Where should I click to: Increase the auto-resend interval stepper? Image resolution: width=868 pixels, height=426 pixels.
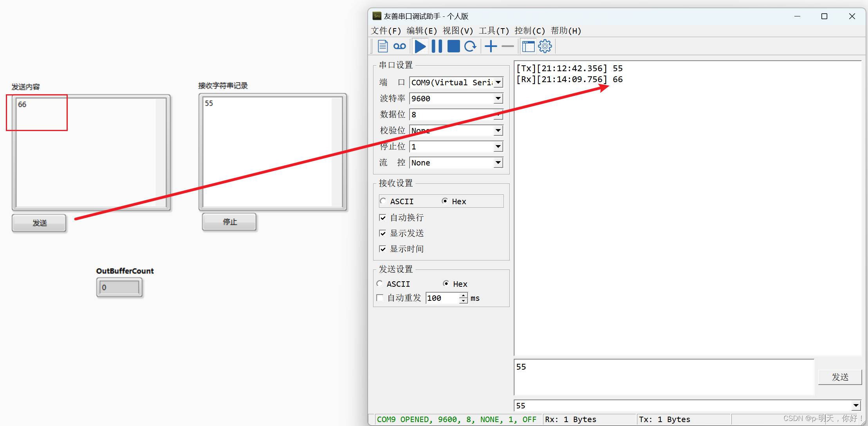464,295
